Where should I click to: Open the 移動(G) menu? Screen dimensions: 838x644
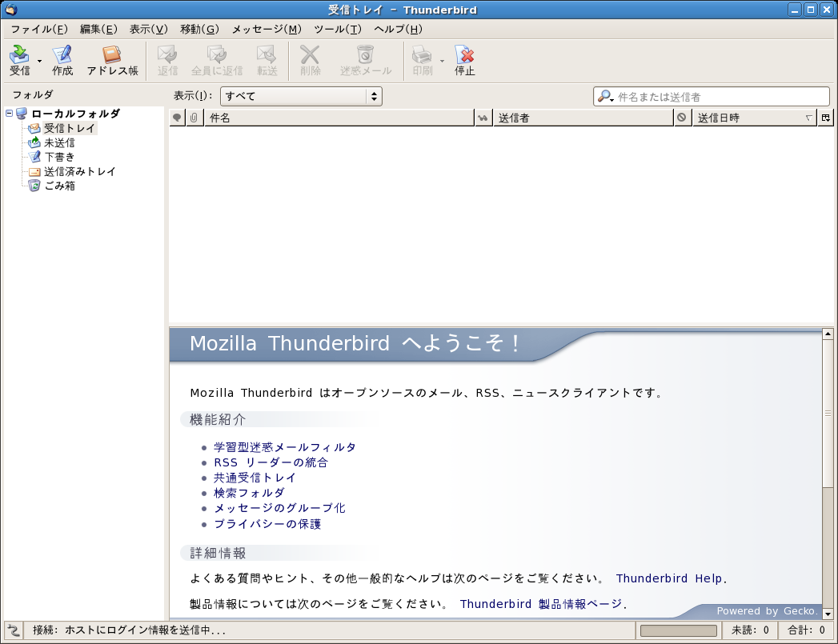(x=199, y=29)
